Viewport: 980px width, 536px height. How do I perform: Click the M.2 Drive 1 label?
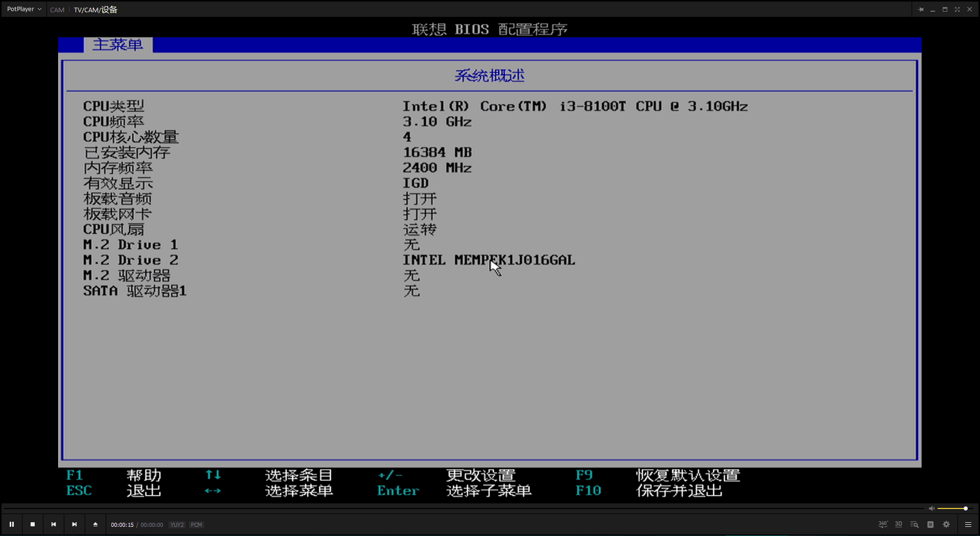coord(131,244)
